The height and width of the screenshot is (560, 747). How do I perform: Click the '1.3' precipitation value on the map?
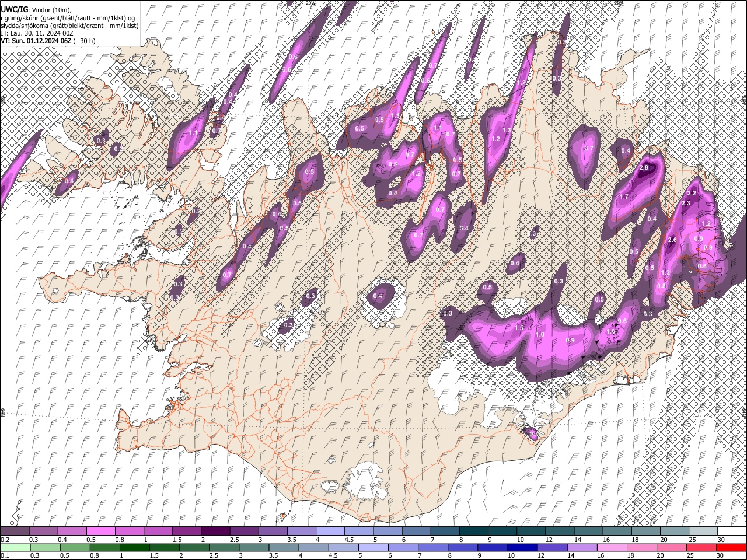point(507,130)
